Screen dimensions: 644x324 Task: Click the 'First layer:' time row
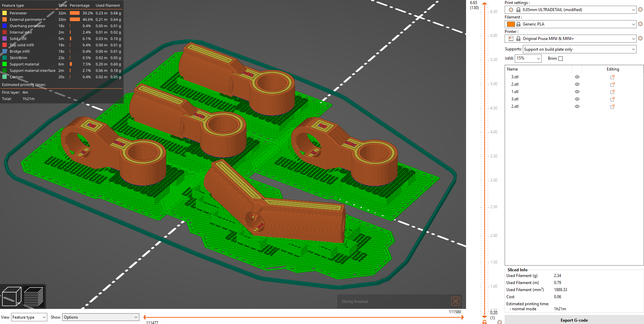tap(15, 92)
